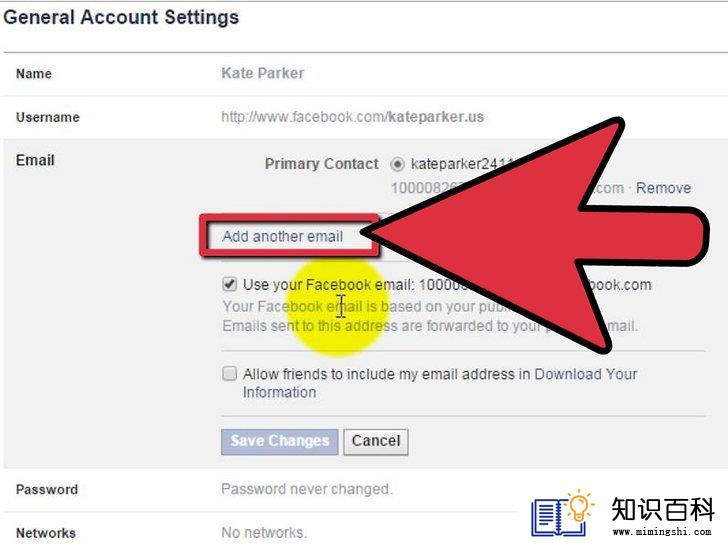Click the General Account Settings heading
The width and height of the screenshot is (728, 546).
point(121,18)
